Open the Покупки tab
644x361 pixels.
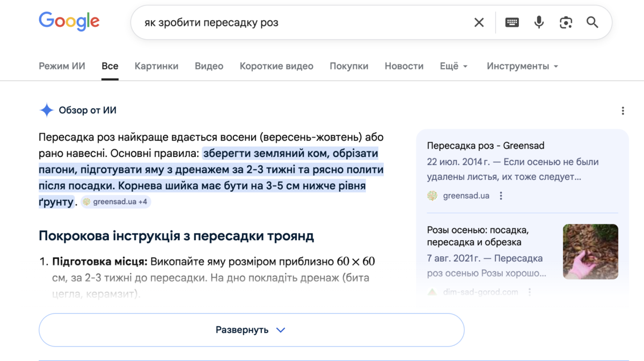click(x=349, y=66)
